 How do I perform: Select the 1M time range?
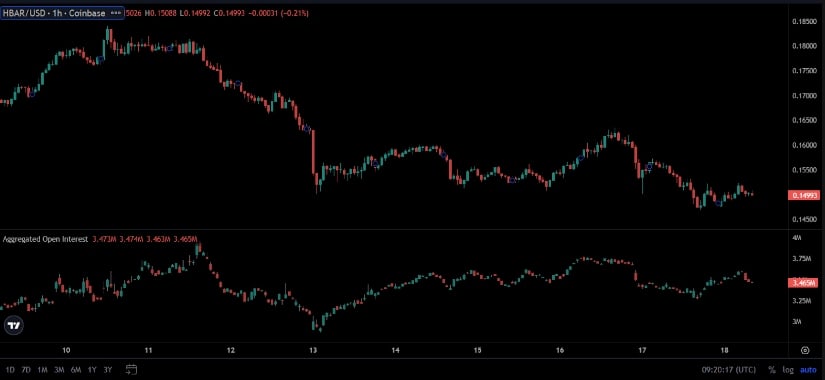(43, 369)
